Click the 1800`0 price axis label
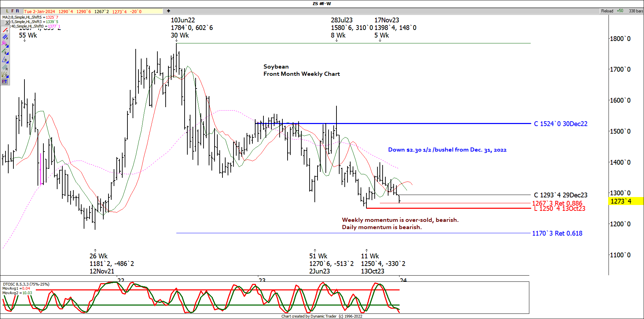Viewport: 644px width, 319px height. pos(620,39)
